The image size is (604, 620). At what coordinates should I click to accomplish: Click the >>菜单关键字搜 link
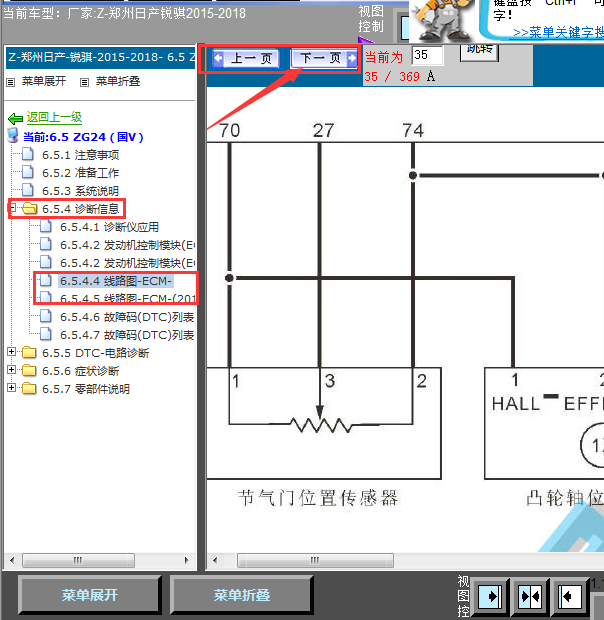(558, 32)
